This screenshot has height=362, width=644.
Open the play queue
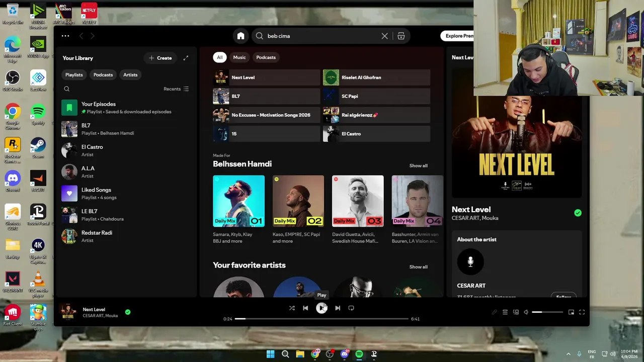tap(505, 312)
